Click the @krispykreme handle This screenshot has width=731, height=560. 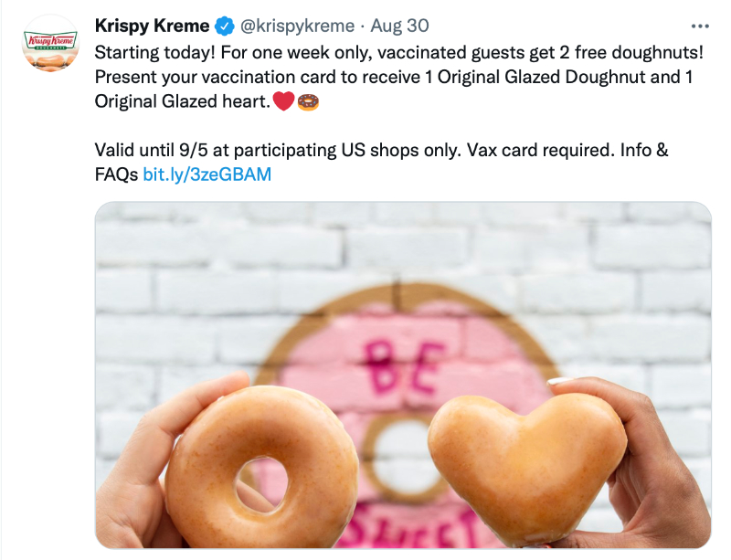click(x=297, y=26)
